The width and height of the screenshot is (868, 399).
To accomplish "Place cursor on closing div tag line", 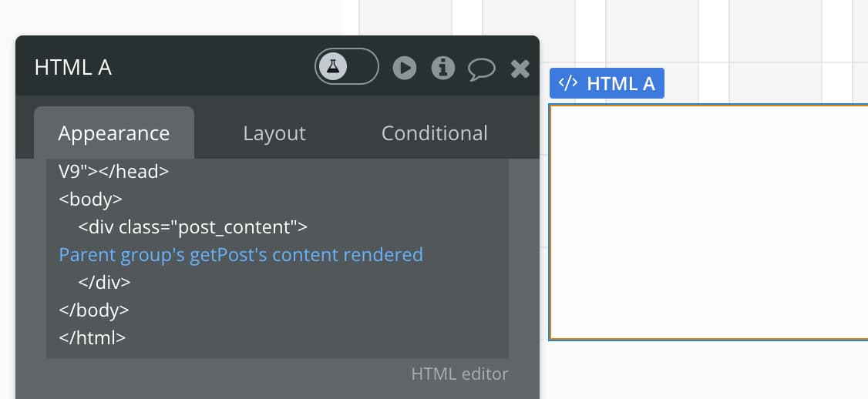I will (105, 282).
